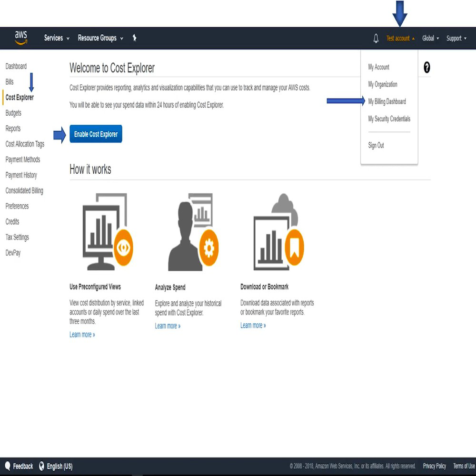Viewport: 476px width, 476px height.
Task: Click the Feedback speech bubble icon
Action: tap(8, 466)
